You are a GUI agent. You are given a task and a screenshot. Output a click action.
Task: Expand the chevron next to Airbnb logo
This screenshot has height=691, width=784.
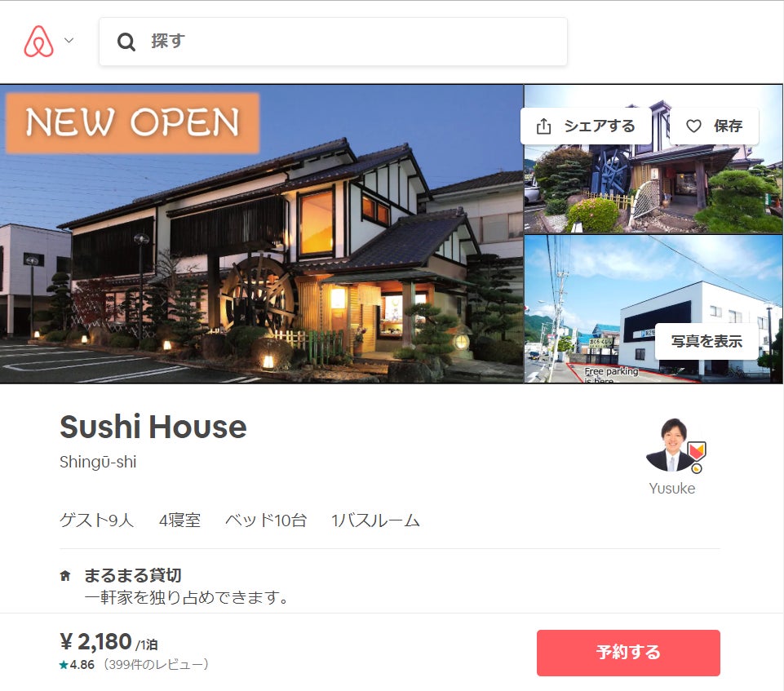click(69, 41)
